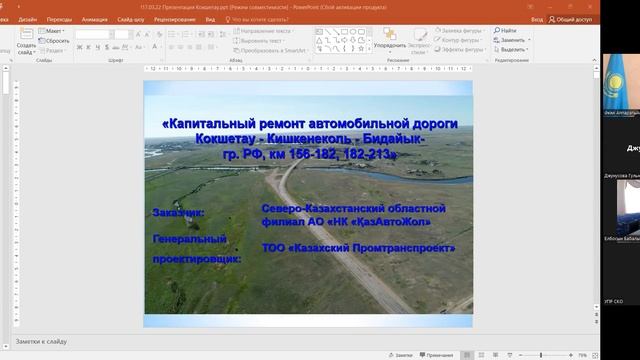The width and height of the screenshot is (640, 360).
Task: Align text right in paragraph group
Action: 189,47
